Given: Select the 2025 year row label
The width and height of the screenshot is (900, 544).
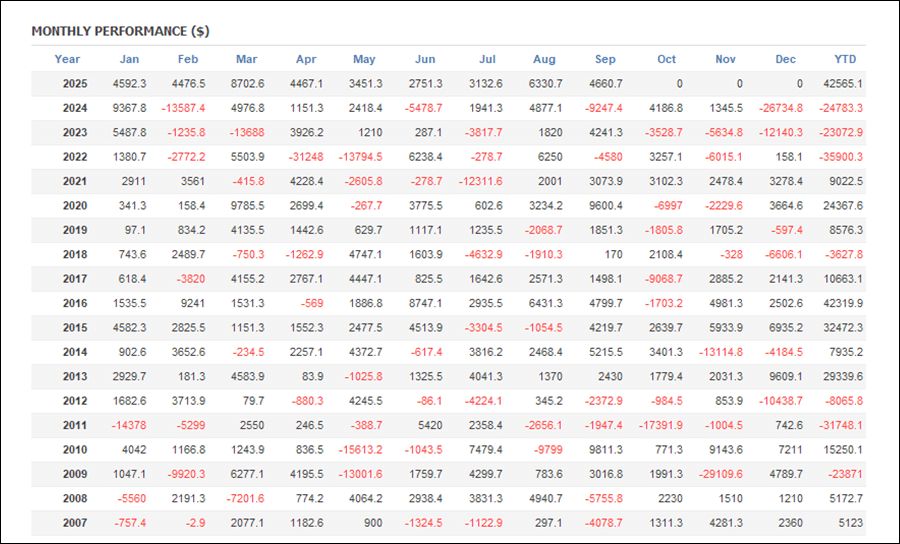Looking at the screenshot, I should [75, 84].
